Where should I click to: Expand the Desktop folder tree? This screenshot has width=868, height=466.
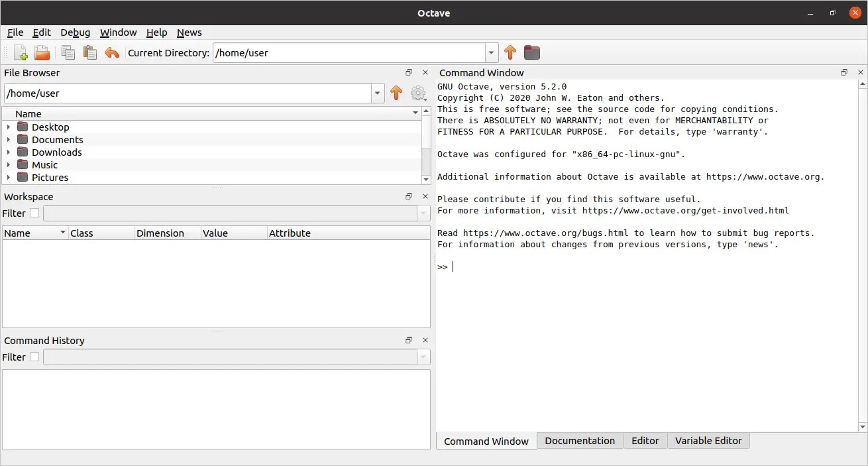pos(9,127)
